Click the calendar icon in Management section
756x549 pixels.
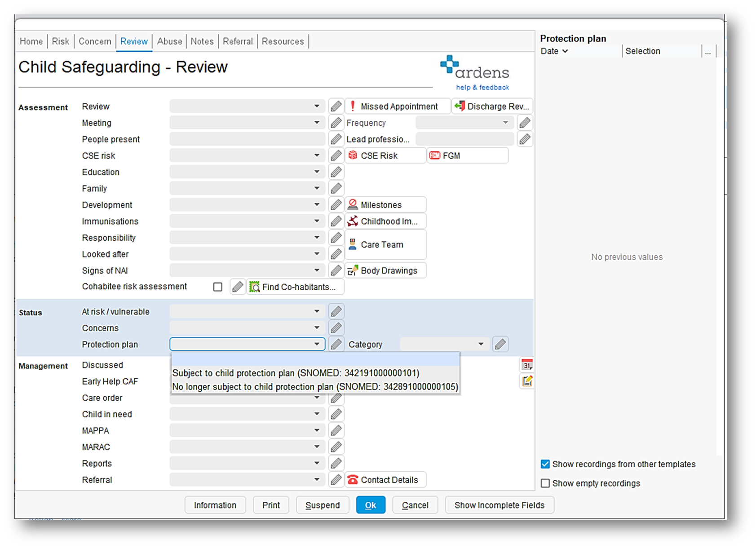click(527, 365)
